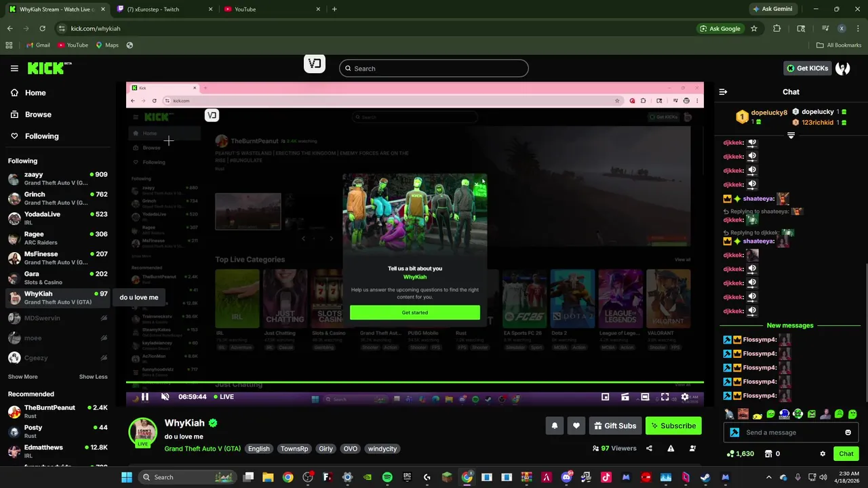
Task: Open the Gmail bookmark
Action: (38, 45)
